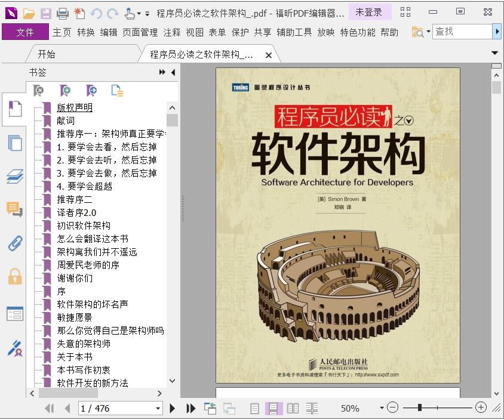Viewport: 504px width, 420px height.
Task: Collapse the bookmarks panel with left arrow
Action: [x=173, y=72]
